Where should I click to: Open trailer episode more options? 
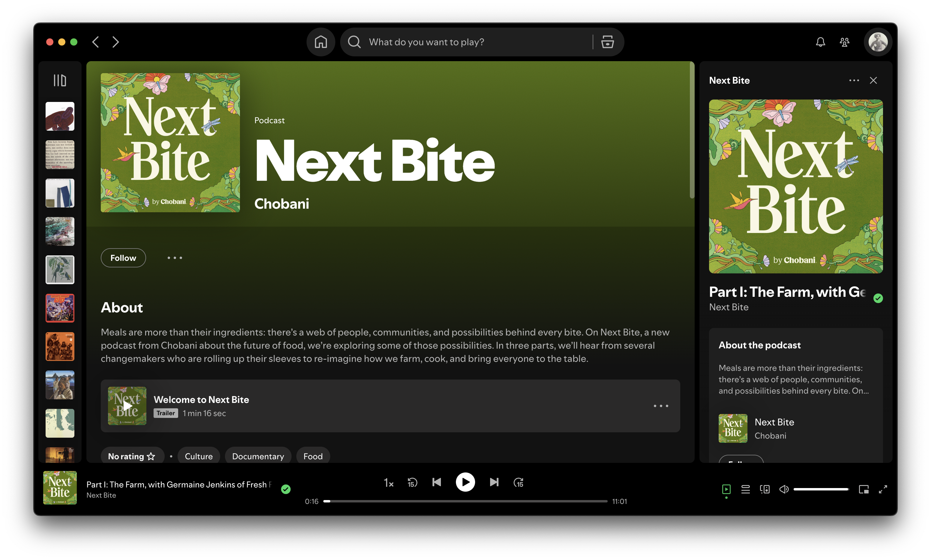click(x=661, y=406)
